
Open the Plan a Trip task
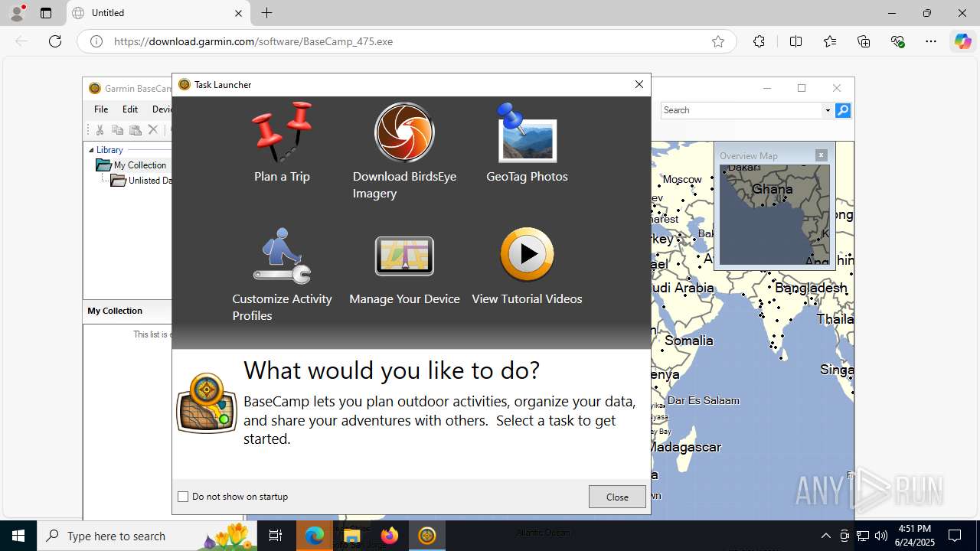[x=282, y=142]
